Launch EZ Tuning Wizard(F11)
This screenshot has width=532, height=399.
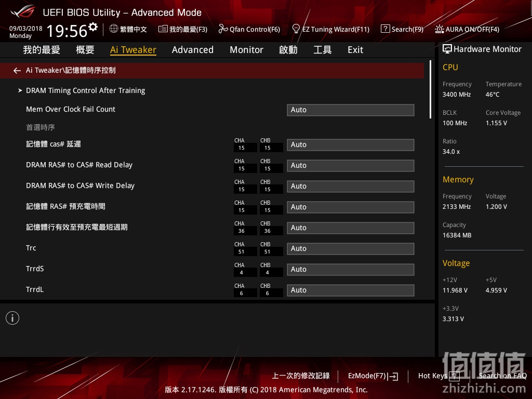(331, 29)
